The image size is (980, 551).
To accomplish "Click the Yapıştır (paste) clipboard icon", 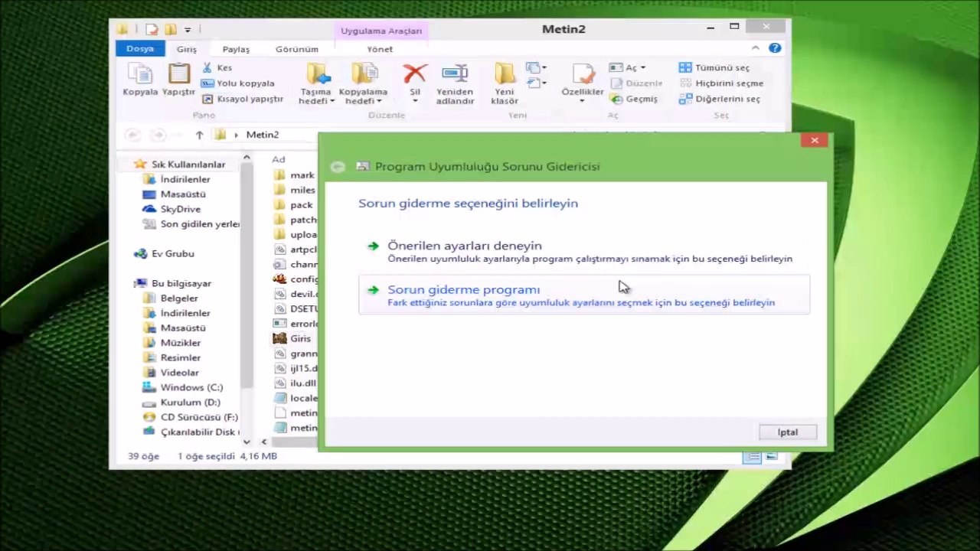I will pyautogui.click(x=179, y=73).
